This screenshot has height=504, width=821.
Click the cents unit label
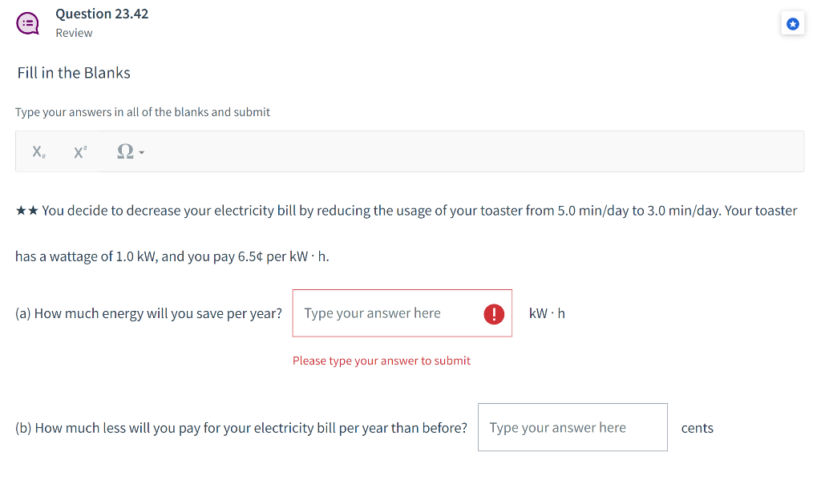click(x=697, y=428)
